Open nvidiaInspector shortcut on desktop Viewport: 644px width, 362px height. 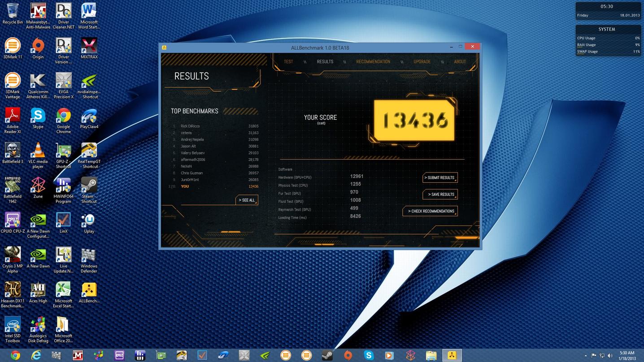(89, 86)
